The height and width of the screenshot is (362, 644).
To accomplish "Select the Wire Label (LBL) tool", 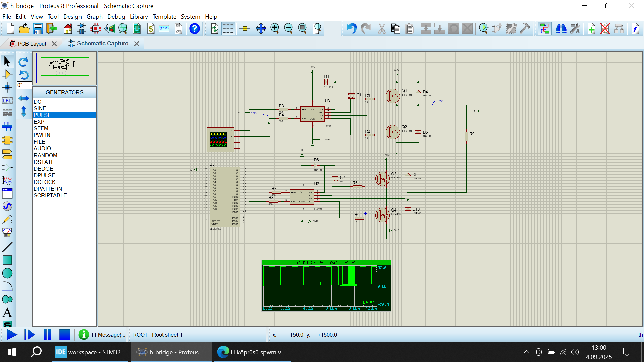I will click(x=7, y=101).
